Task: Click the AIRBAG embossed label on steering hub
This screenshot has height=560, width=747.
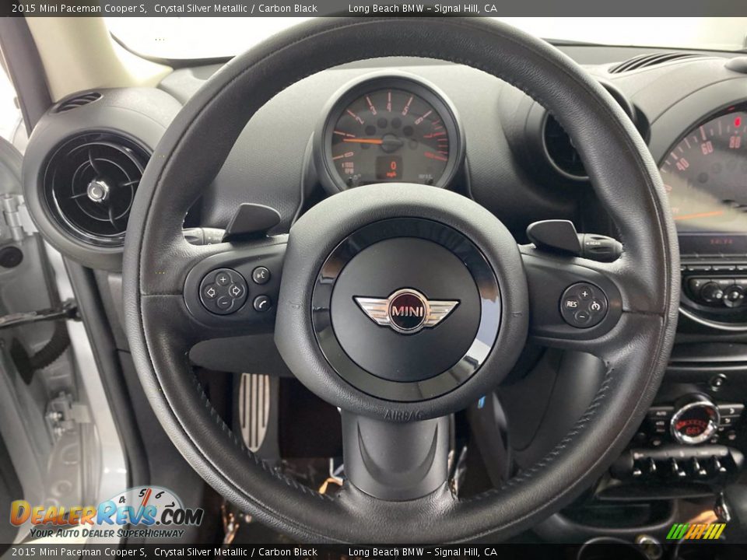Action: click(x=403, y=415)
